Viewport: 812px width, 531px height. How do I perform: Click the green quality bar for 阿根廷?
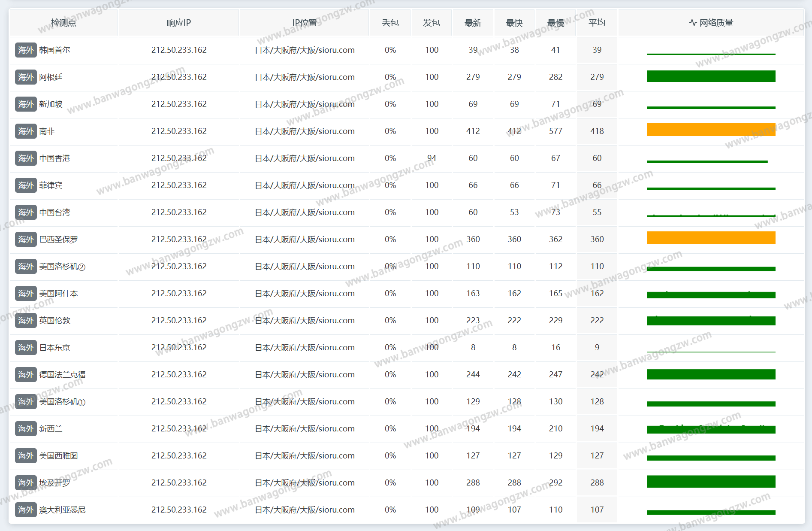[x=711, y=76]
